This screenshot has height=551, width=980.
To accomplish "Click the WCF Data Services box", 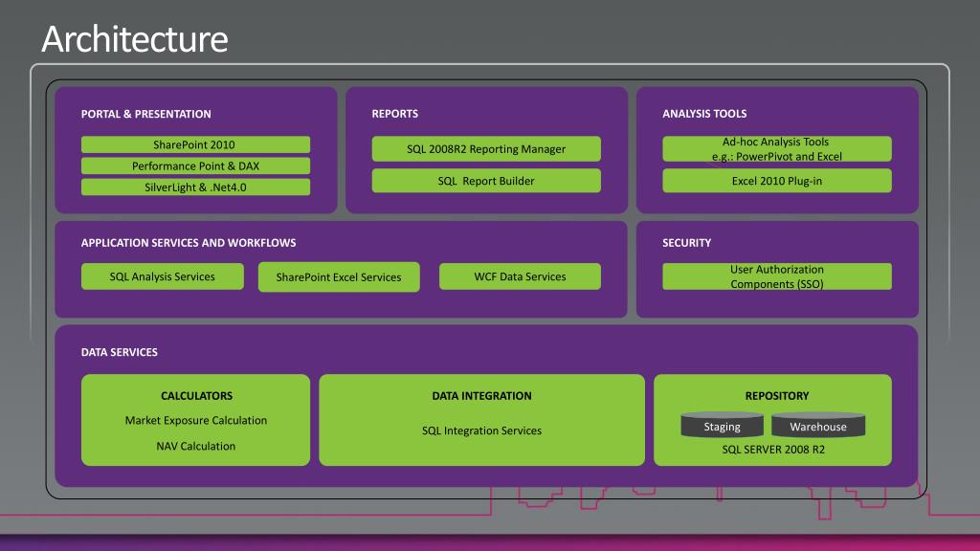I will coord(520,276).
